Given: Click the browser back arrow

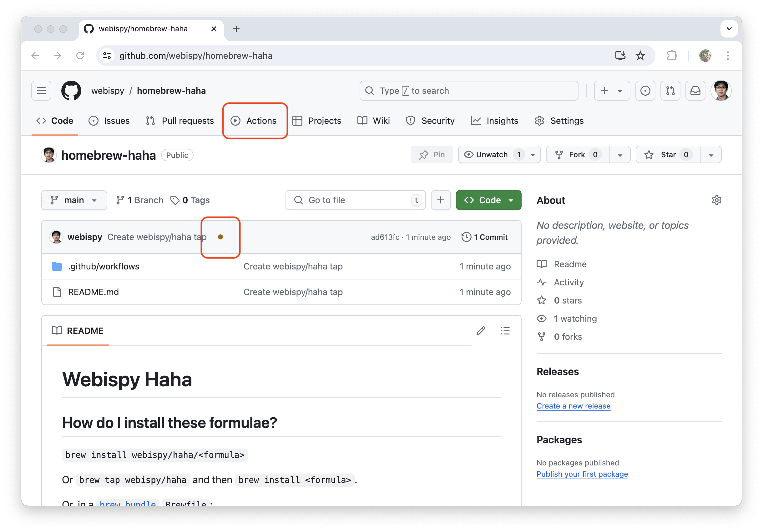Looking at the screenshot, I should [35, 55].
